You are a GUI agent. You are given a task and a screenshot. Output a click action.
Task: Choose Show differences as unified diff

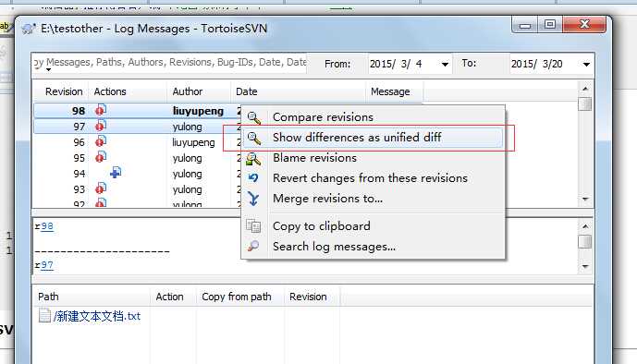pyautogui.click(x=357, y=138)
